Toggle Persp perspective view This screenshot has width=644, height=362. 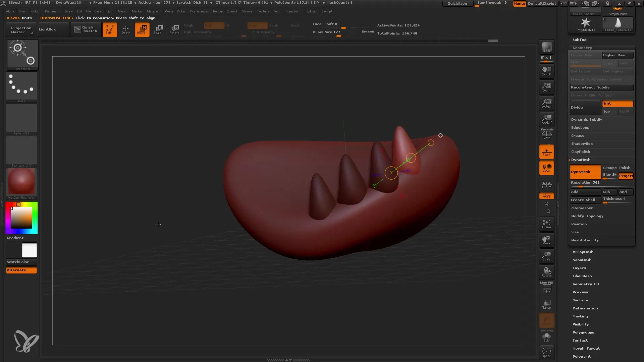(x=546, y=134)
